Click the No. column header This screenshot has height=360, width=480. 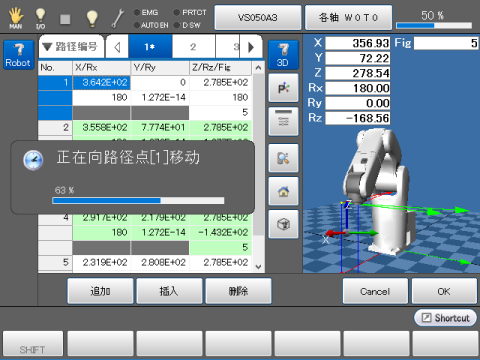55,68
